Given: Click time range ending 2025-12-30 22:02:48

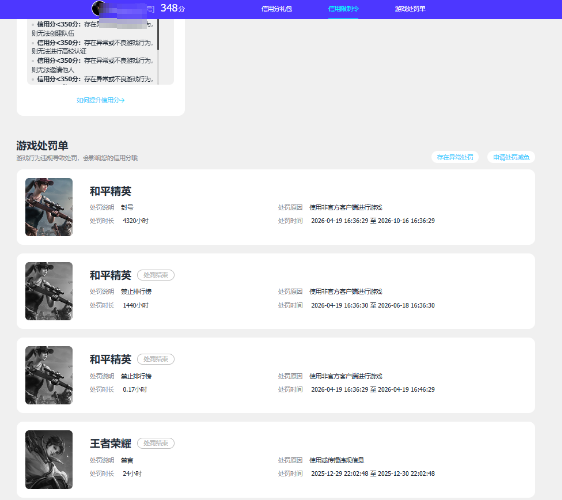Looking at the screenshot, I should pyautogui.click(x=373, y=474).
